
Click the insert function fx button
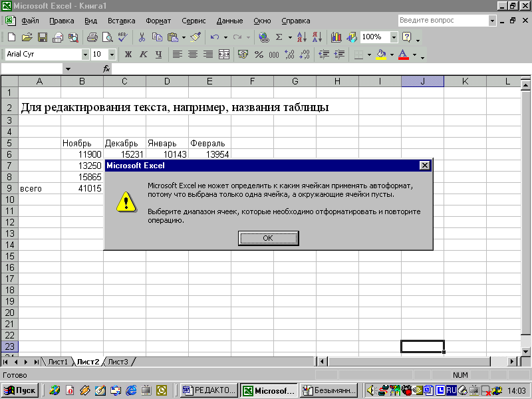pyautogui.click(x=106, y=69)
